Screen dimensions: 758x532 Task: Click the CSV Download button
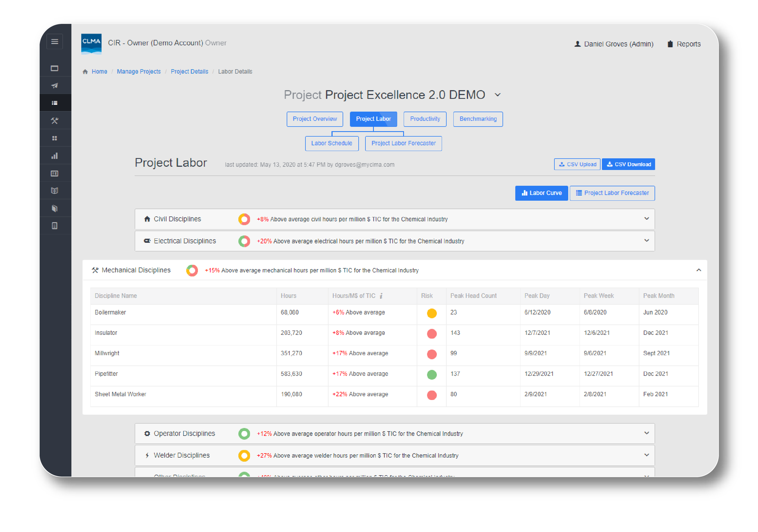(628, 164)
